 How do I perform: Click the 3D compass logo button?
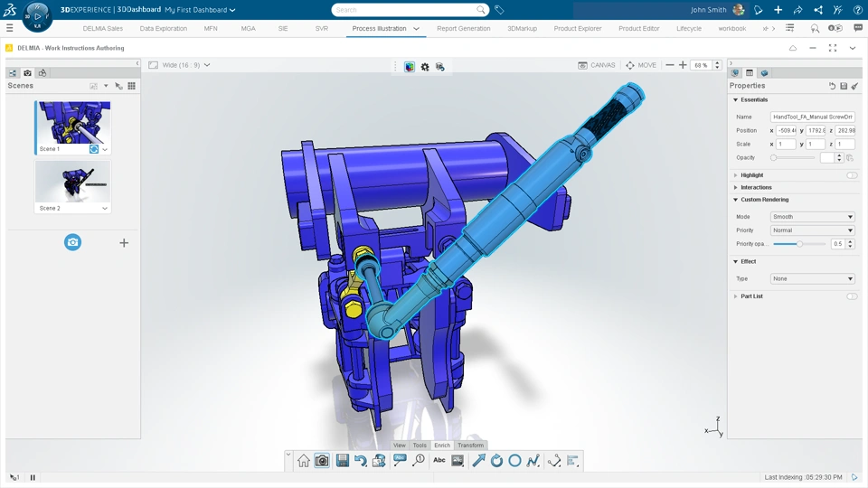[38, 15]
